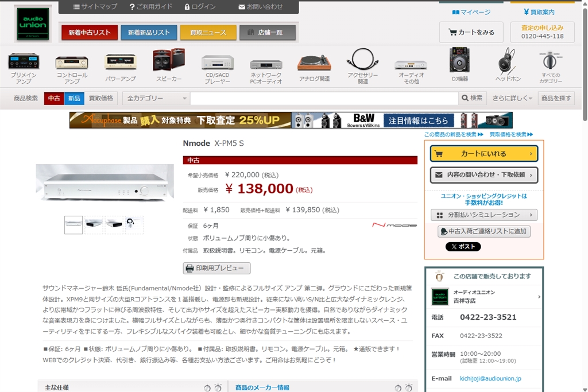
Task: Click the magnifier 検索 search button
Action: [x=472, y=98]
